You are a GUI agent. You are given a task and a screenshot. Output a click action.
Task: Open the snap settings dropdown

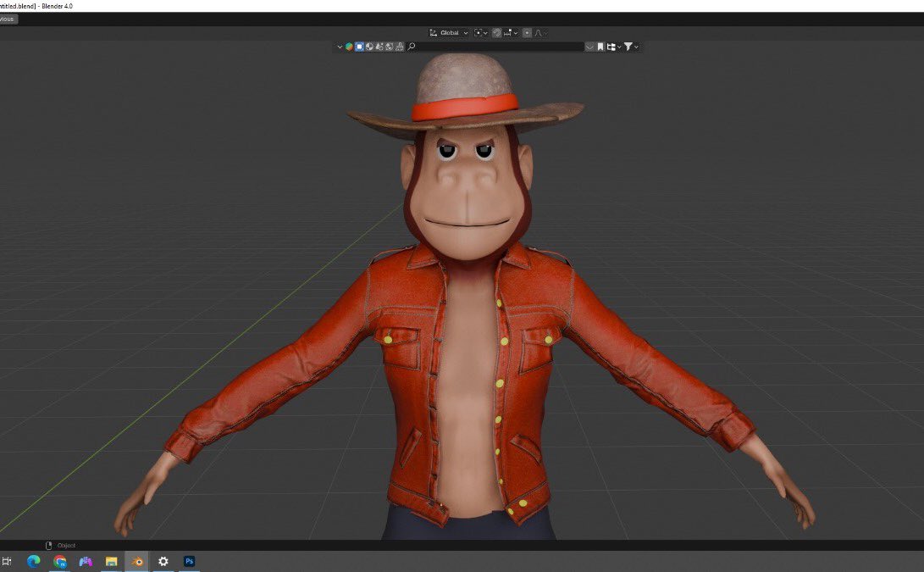coord(511,33)
